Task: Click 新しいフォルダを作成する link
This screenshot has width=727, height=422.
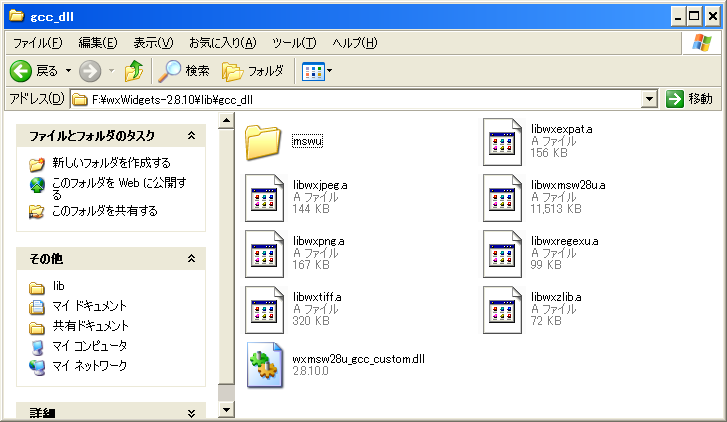Action: (111, 163)
